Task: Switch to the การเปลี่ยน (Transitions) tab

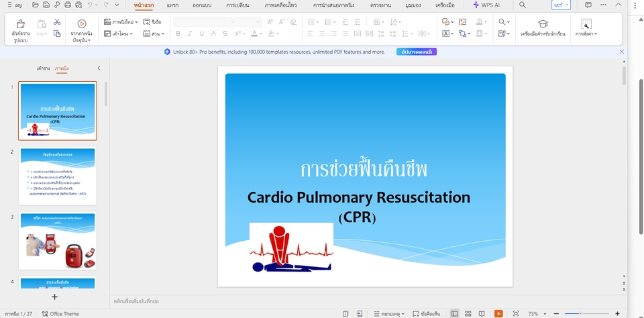Action: coord(237,5)
